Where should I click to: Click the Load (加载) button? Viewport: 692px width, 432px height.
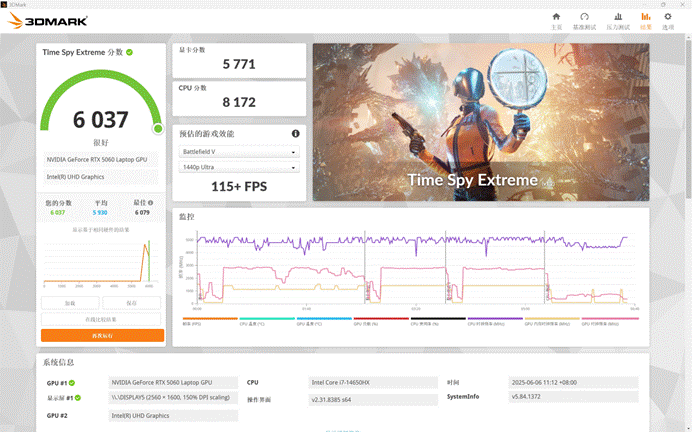pos(70,303)
